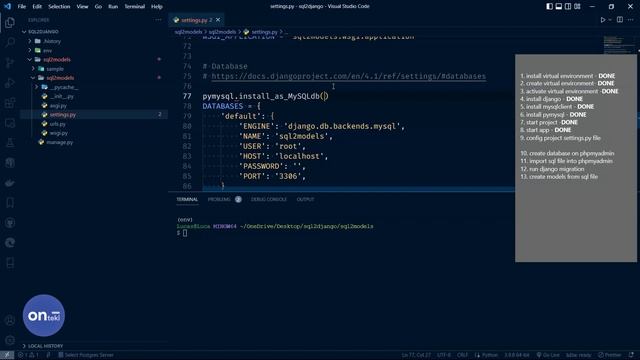
Task: Run the Python file with play icon
Action: click(602, 20)
